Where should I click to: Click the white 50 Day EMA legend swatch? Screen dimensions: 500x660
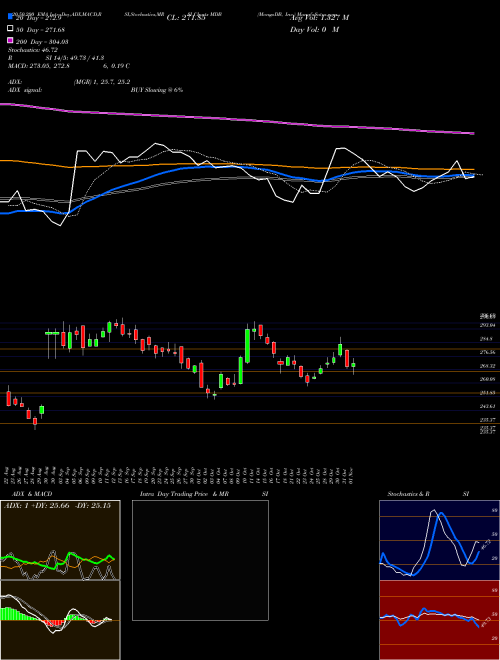pos(10,29)
